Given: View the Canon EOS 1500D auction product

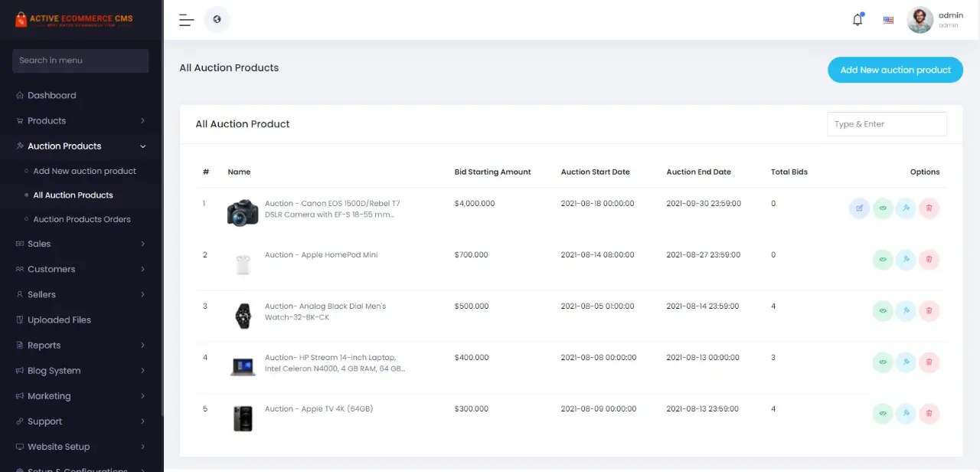Looking at the screenshot, I should (x=883, y=208).
